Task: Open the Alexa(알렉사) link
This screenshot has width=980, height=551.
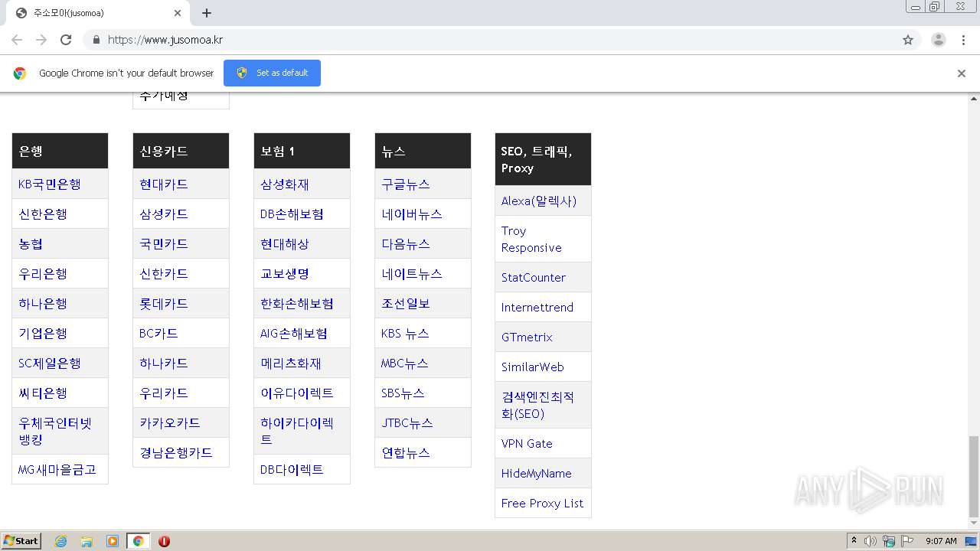Action: [539, 201]
